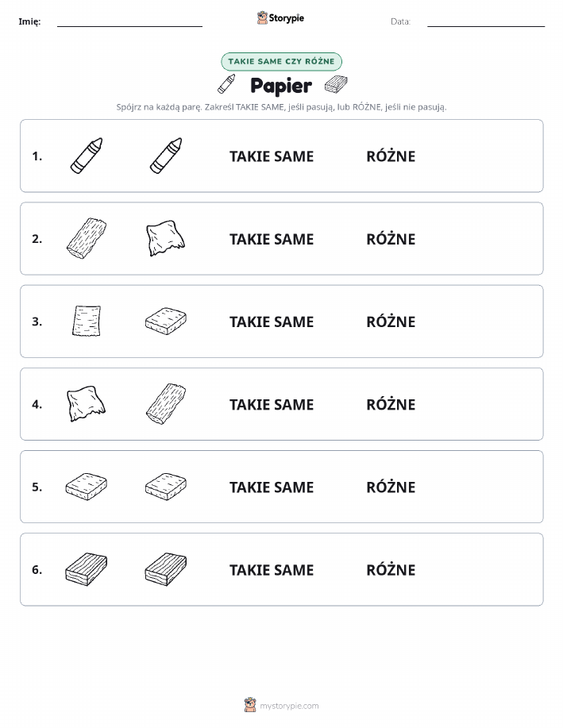
Task: Click the first wooden block in row 6
Action: (87, 569)
